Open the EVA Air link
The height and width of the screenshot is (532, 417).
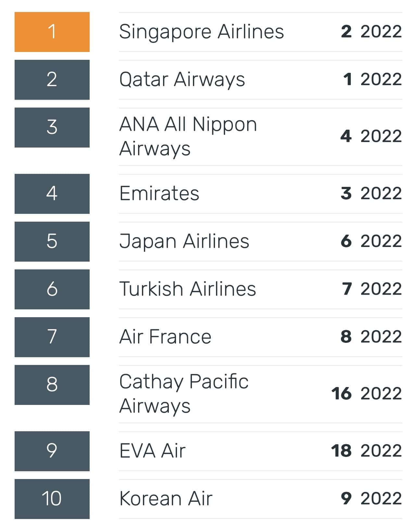click(x=152, y=451)
